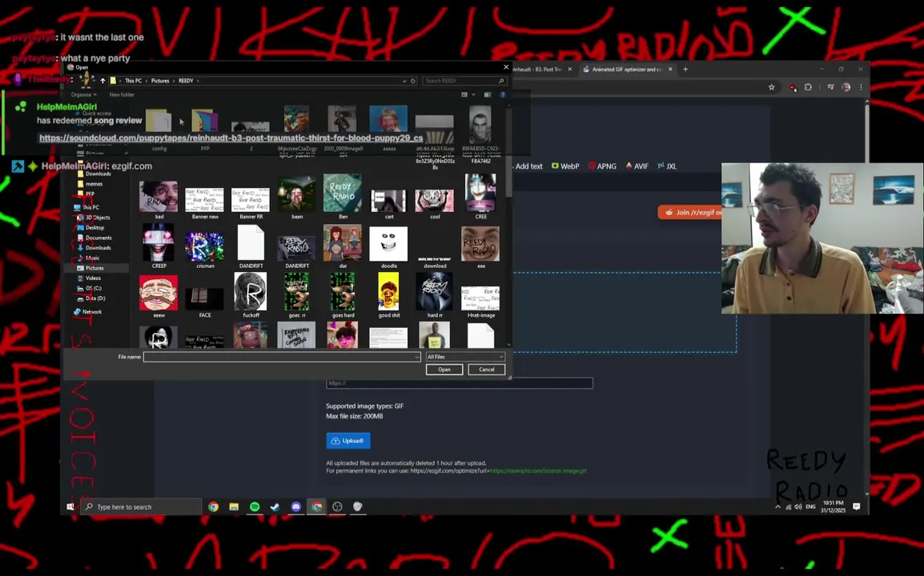This screenshot has height=576, width=924.
Task: Open the APNG tool menu item
Action: pos(602,166)
